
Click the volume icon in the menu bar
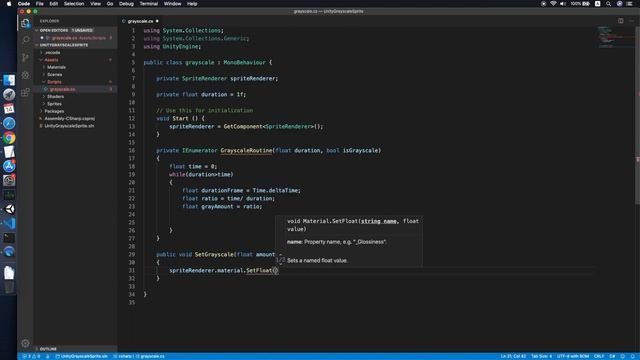coord(563,4)
